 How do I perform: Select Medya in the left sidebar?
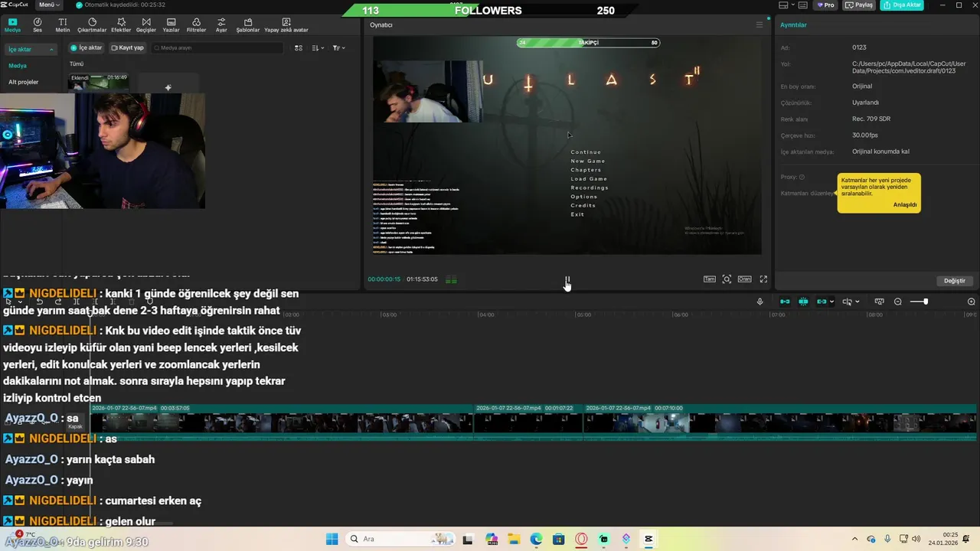18,66
